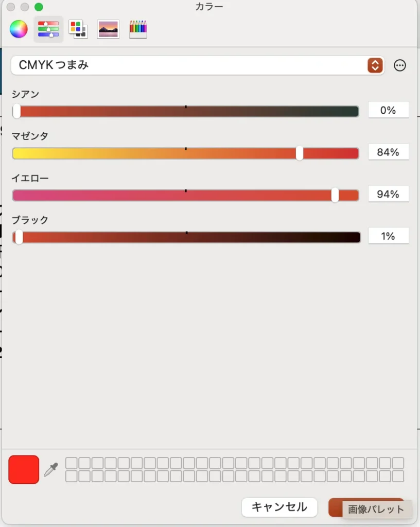Edit the シアン percentage field
The height and width of the screenshot is (527, 420).
pyautogui.click(x=388, y=110)
